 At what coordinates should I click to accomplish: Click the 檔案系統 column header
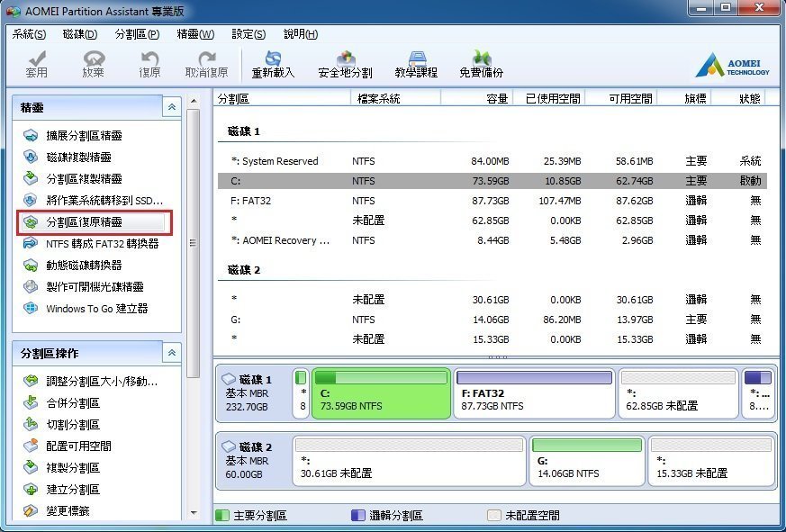coord(395,98)
